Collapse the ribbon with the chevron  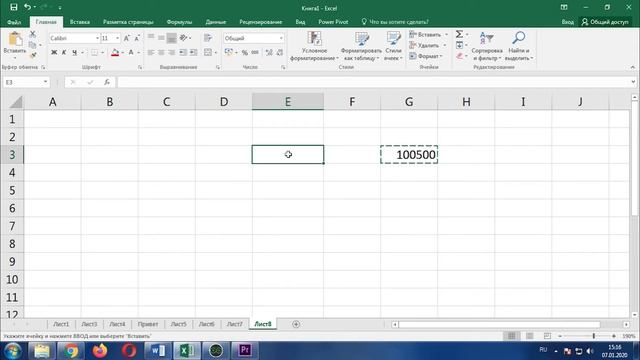[633, 67]
